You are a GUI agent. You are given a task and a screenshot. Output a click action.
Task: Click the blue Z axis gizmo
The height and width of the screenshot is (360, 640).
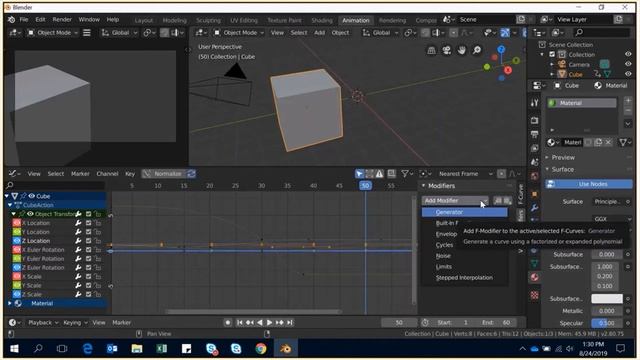[x=501, y=49]
